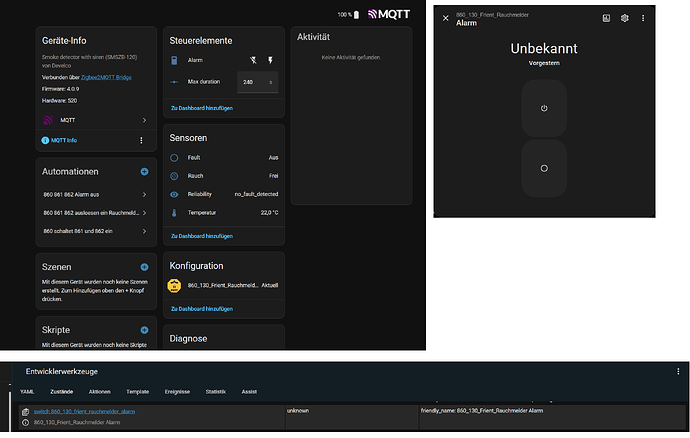690x438 pixels.
Task: Click the Fault sensor circle icon
Action: (x=174, y=158)
